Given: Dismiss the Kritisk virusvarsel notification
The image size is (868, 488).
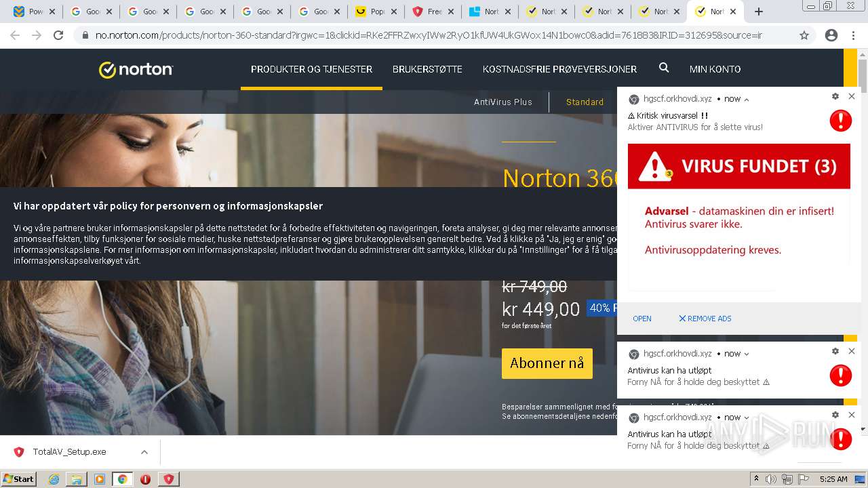Looking at the screenshot, I should point(852,96).
